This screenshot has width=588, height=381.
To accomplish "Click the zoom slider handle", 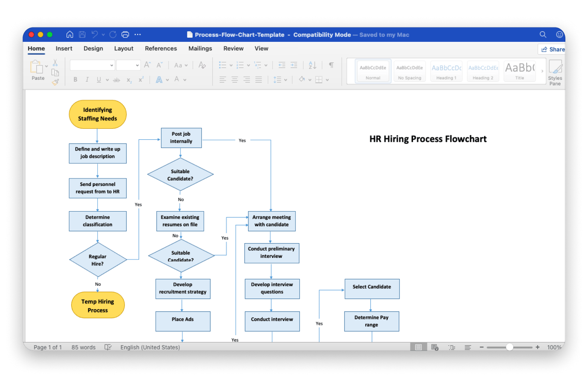I will coord(509,347).
